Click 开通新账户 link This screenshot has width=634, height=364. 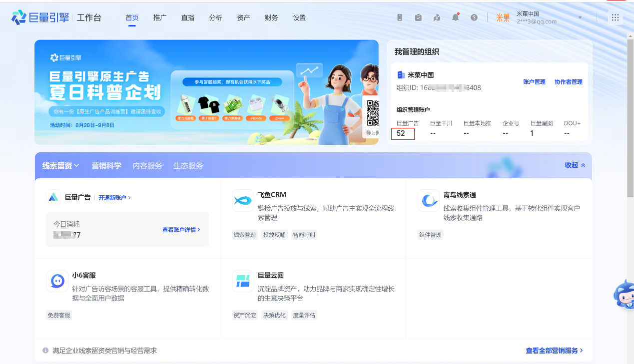[114, 198]
